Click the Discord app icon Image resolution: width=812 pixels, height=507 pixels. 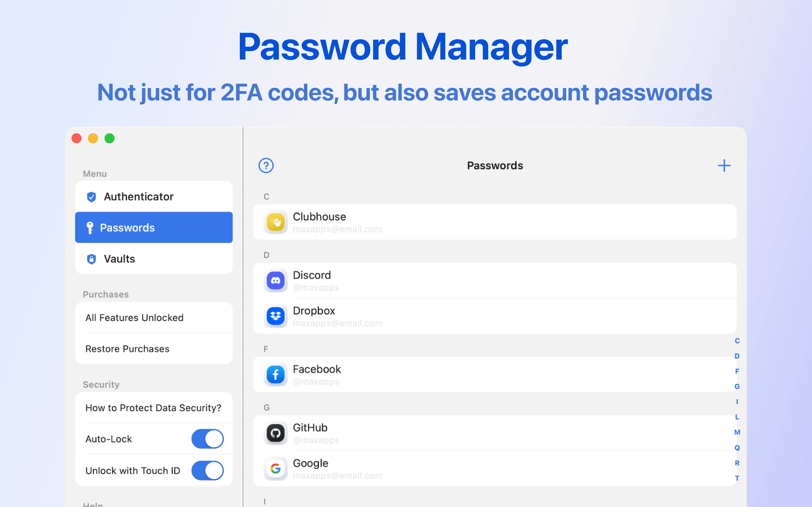click(275, 280)
